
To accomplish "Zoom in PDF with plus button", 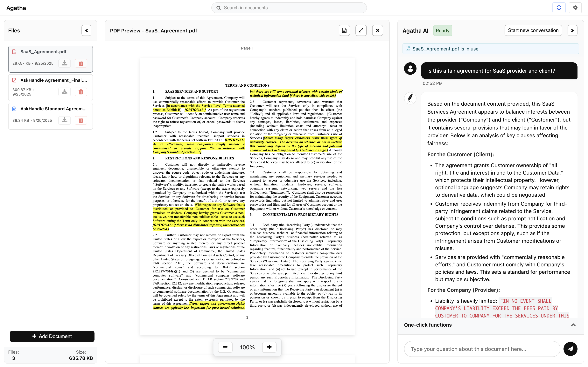I will pos(269,347).
